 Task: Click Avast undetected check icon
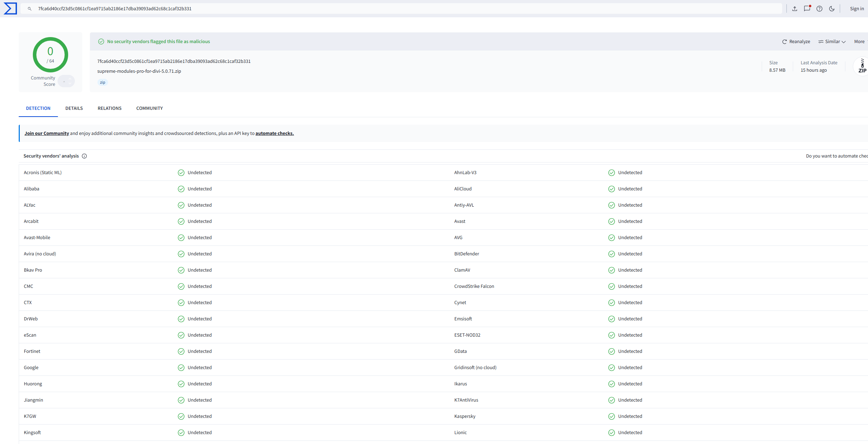click(612, 221)
